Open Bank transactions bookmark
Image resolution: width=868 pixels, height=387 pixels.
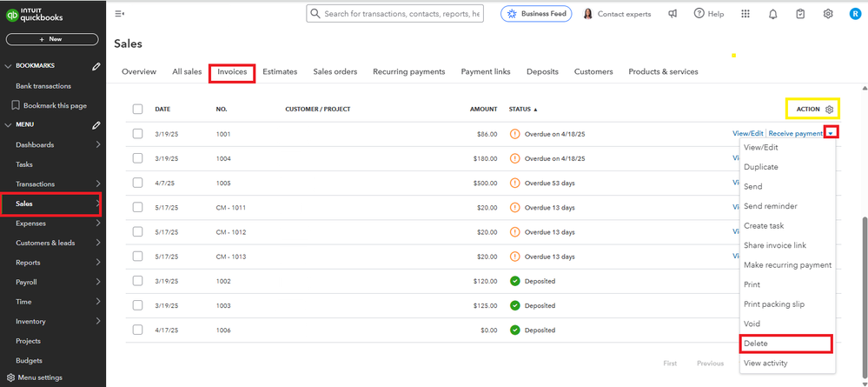43,86
